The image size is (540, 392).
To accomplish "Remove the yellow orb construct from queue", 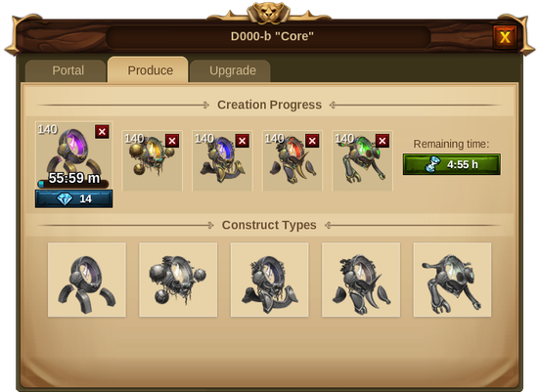I will point(172,141).
